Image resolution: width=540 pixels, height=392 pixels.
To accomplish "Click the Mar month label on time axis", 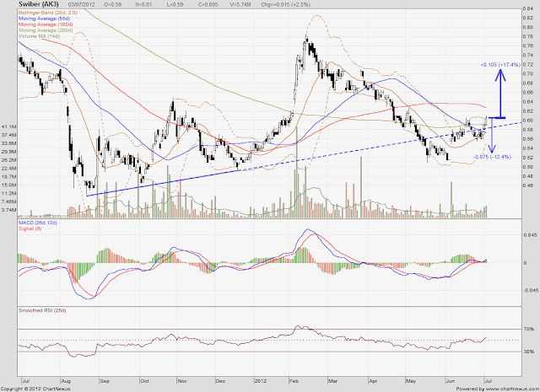I will tap(332, 381).
